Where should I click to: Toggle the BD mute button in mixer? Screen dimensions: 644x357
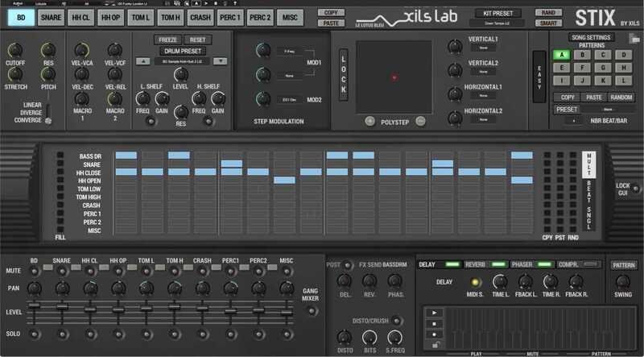pyautogui.click(x=34, y=272)
